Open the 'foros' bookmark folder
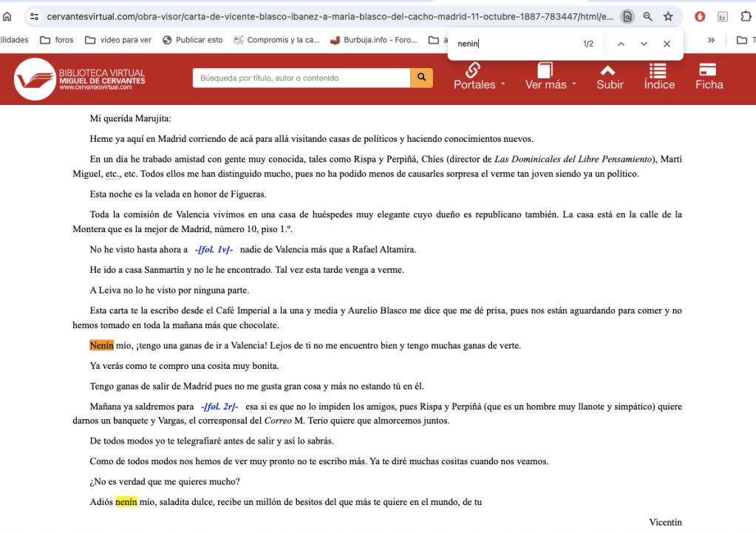This screenshot has width=756, height=533. pyautogui.click(x=57, y=40)
